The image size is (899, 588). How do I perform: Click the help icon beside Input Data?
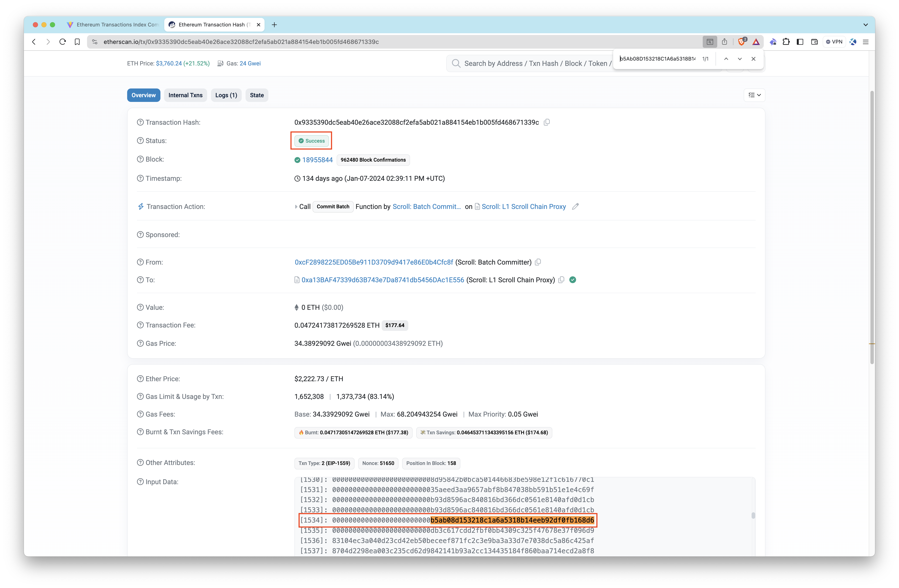pos(140,482)
